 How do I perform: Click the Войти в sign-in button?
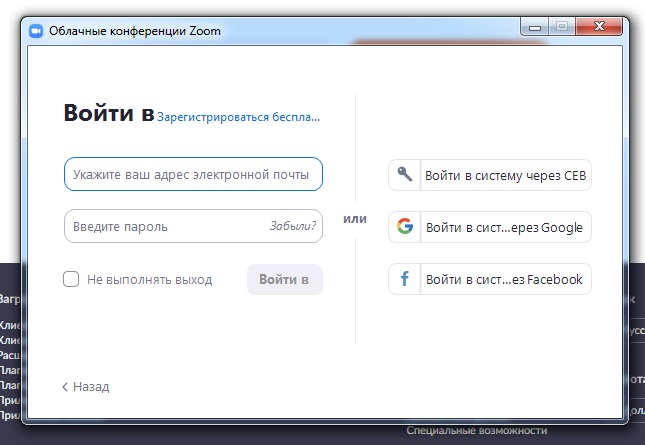(x=285, y=279)
